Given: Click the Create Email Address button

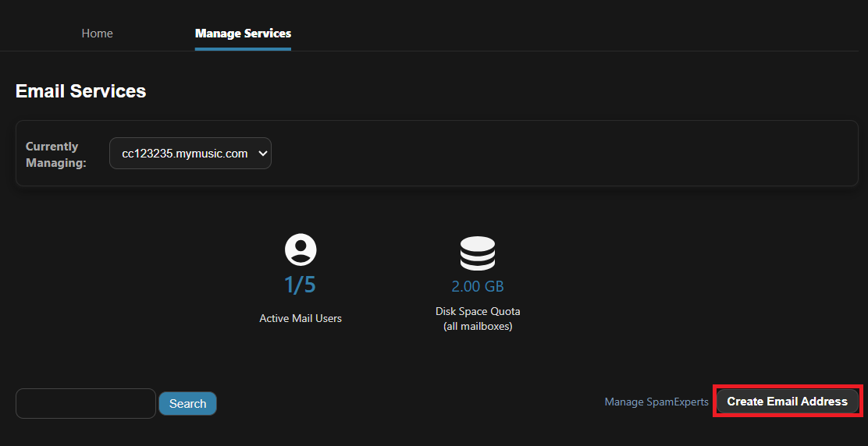Looking at the screenshot, I should click(x=787, y=402).
